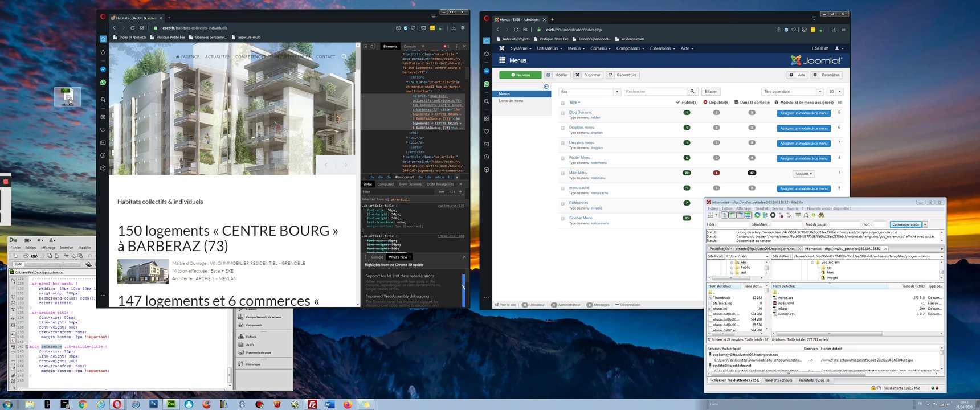The height and width of the screenshot is (410, 980).
Task: Click Connexion rapide button in FileZilla
Action: (x=906, y=224)
